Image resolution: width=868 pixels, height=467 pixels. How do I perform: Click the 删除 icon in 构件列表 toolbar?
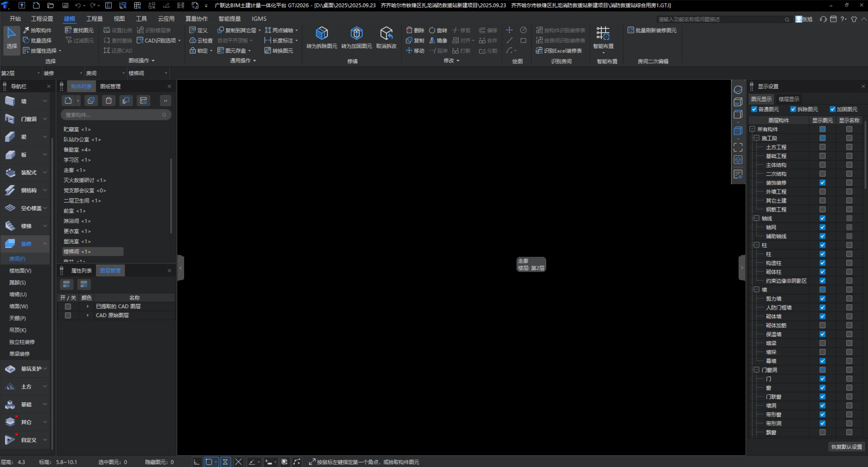click(109, 101)
